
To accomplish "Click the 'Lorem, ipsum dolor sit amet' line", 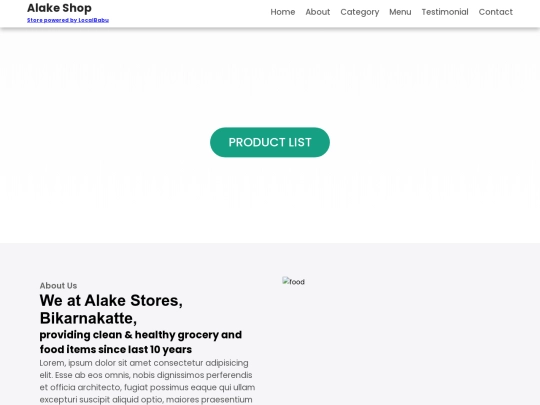I will coord(144,363).
